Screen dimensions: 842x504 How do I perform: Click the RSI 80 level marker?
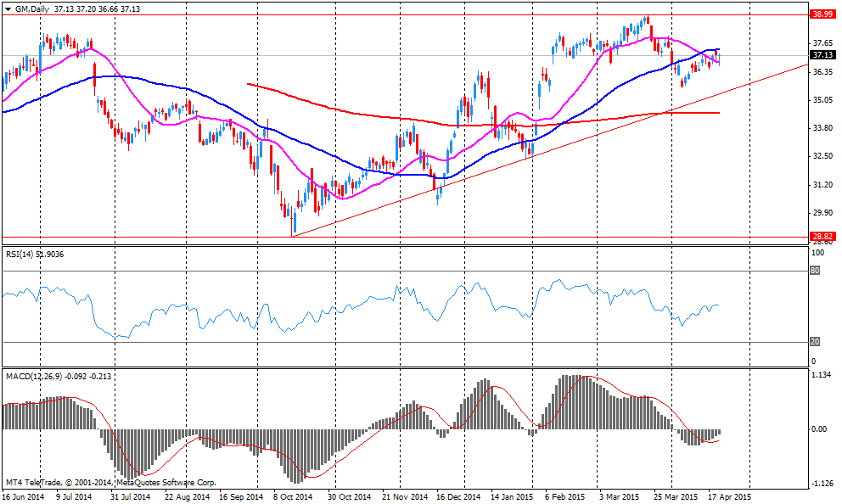tap(815, 271)
